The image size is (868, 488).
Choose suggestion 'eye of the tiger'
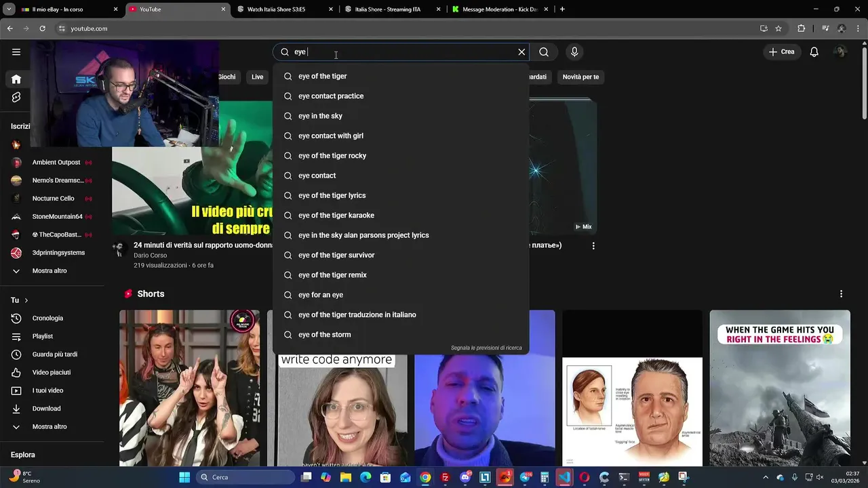tap(401, 76)
